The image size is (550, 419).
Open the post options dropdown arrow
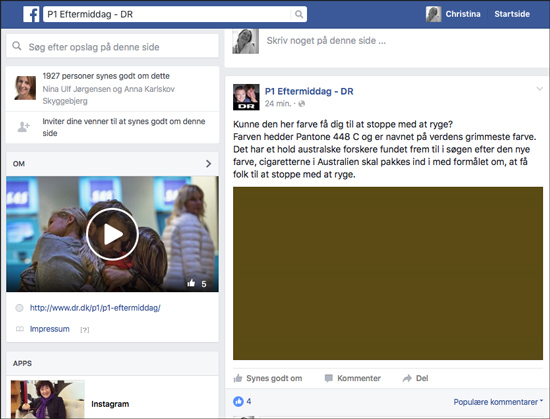[539, 89]
